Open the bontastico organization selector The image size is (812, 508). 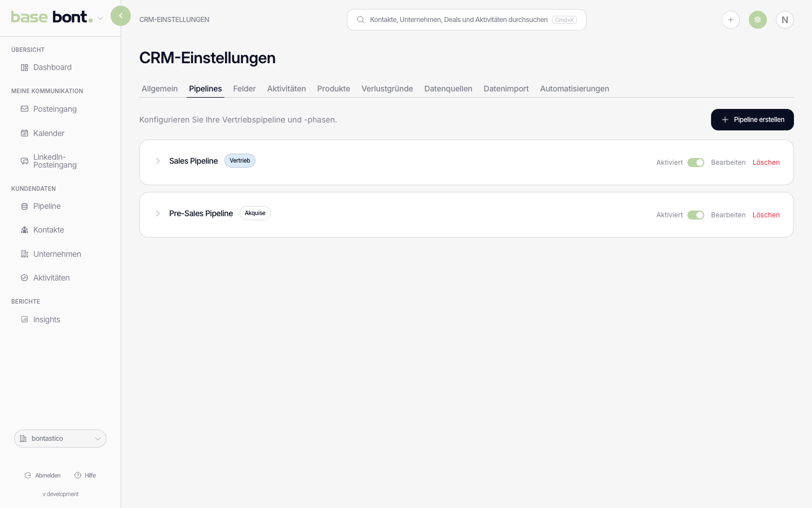pyautogui.click(x=60, y=439)
